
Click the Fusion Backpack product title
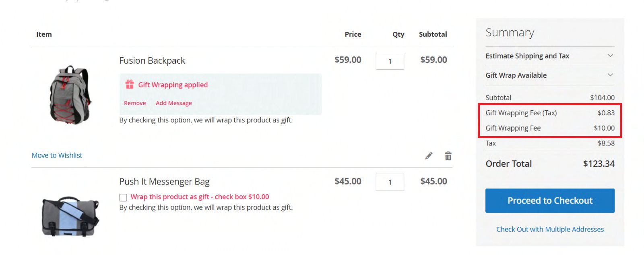152,60
